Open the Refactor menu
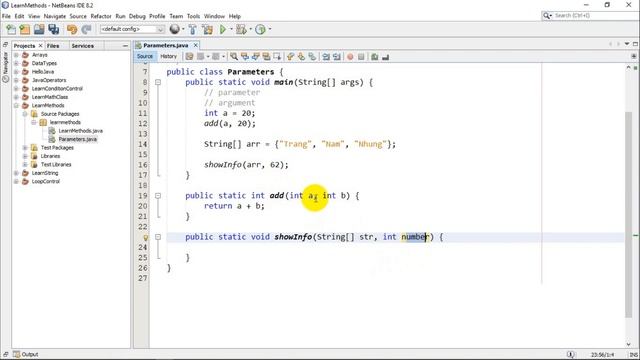This screenshot has height=360, width=640. (101, 16)
